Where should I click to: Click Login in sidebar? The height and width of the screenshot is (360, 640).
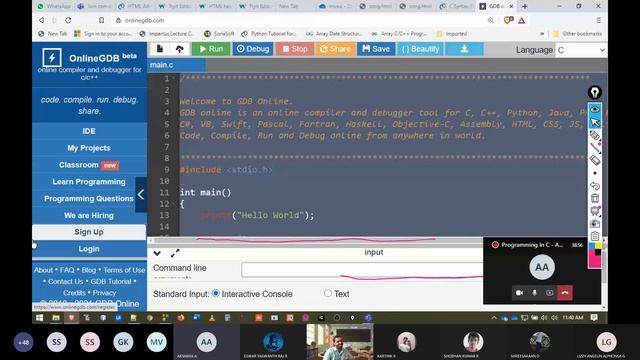pos(89,249)
